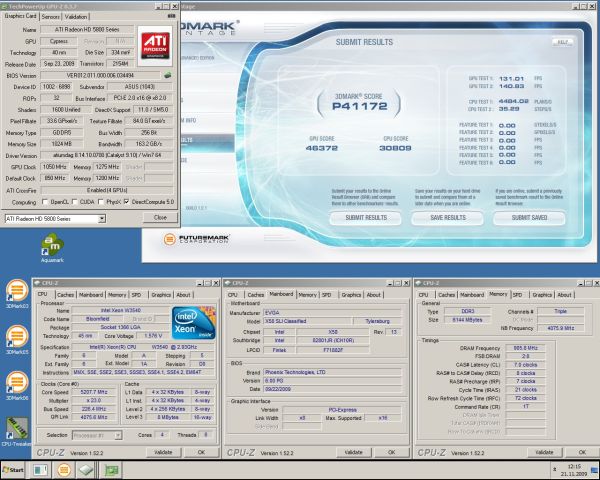Open Graphics tab in right CPU-Z window
Image resolution: width=600 pixels, height=480 pixels.
pyautogui.click(x=542, y=295)
